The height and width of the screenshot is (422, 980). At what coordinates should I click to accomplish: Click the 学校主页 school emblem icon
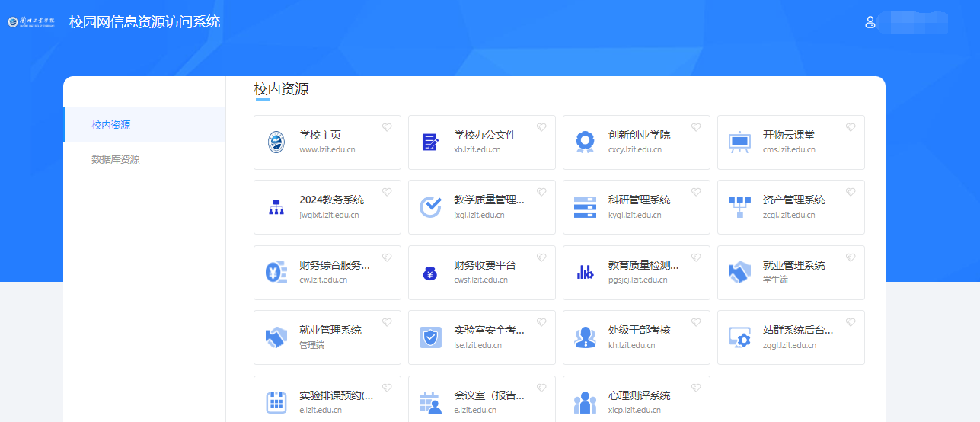(x=276, y=142)
